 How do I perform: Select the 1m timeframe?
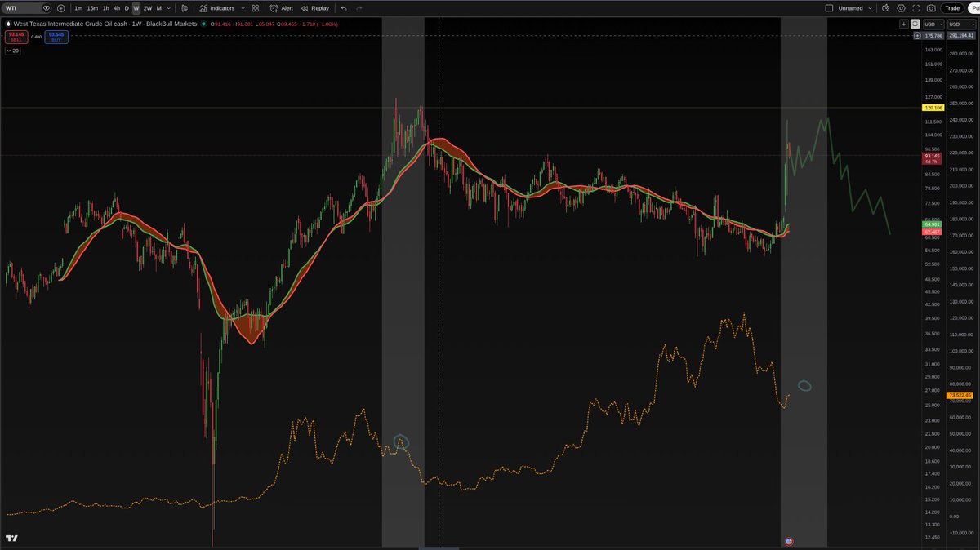click(x=78, y=8)
